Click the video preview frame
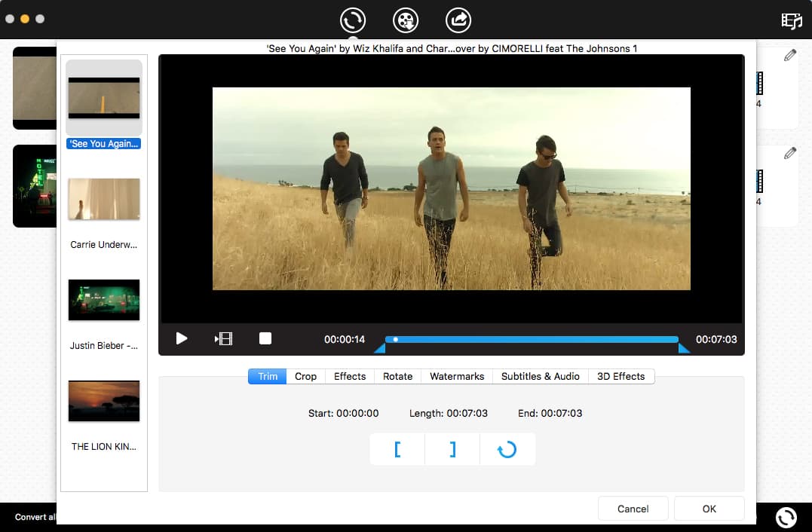The height and width of the screenshot is (532, 812). 452,188
